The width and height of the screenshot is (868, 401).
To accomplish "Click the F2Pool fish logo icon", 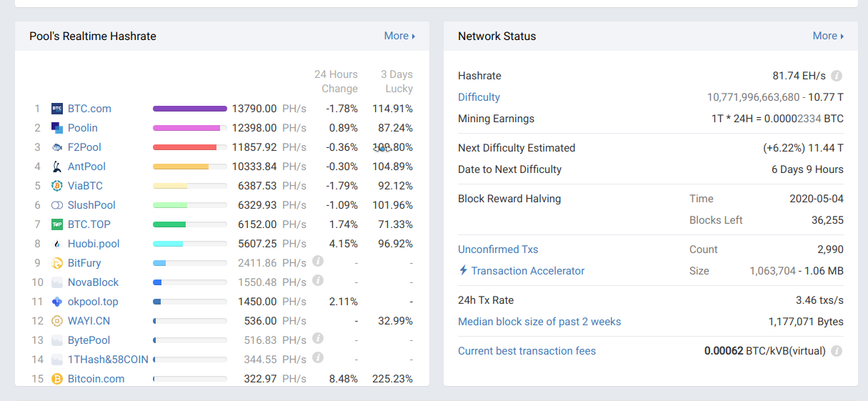I will point(57,147).
